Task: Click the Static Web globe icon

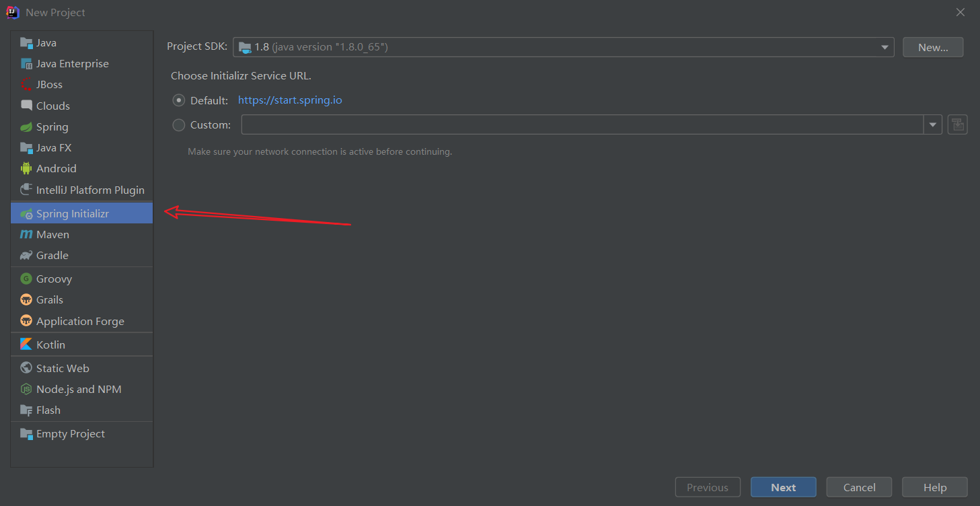Action: pyautogui.click(x=26, y=368)
